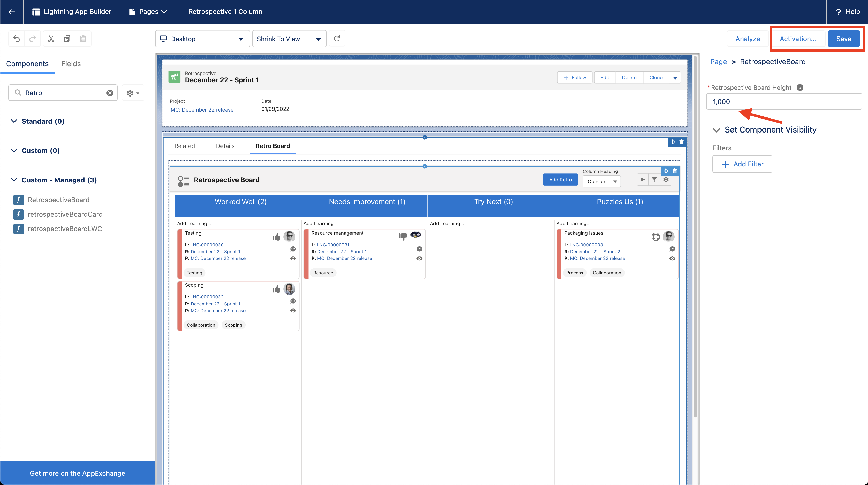Click the Save button
Viewport: 868px width, 485px height.
[843, 39]
